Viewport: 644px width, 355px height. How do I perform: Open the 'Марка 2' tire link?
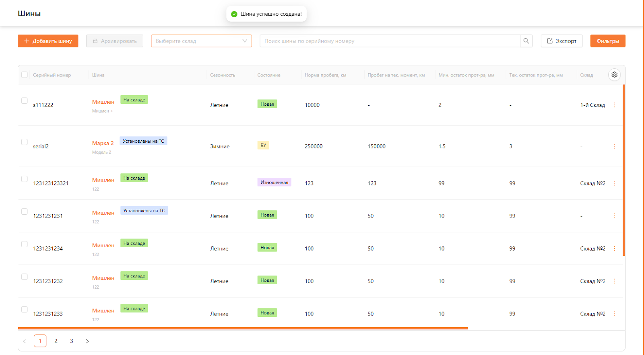pos(103,143)
